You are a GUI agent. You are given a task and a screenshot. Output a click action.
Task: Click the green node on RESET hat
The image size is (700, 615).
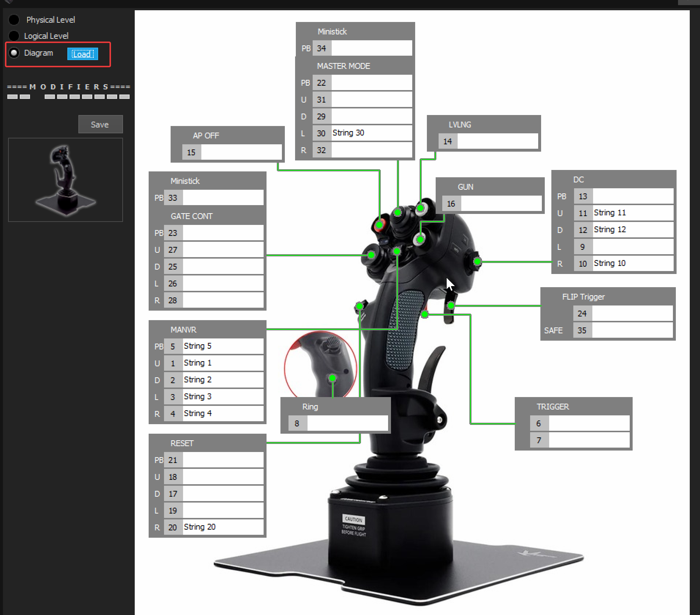(x=360, y=306)
